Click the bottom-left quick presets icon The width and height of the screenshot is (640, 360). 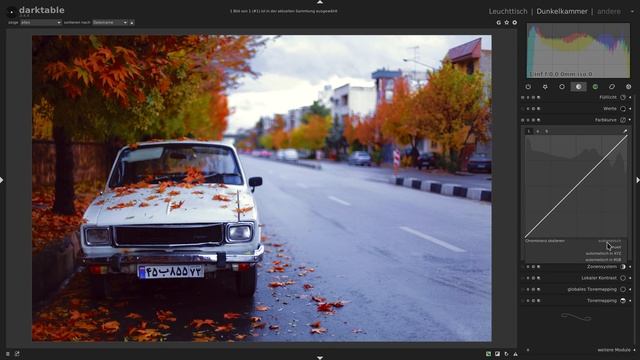(8, 354)
